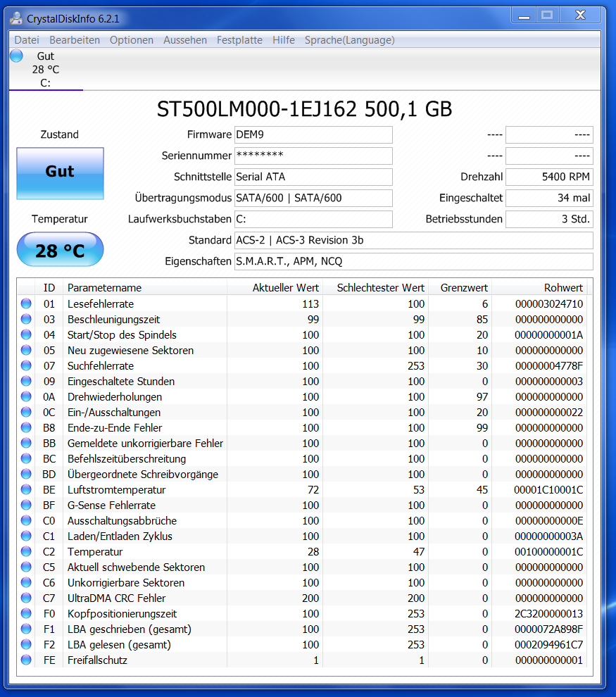Click the Rohwert column header

[x=539, y=288]
